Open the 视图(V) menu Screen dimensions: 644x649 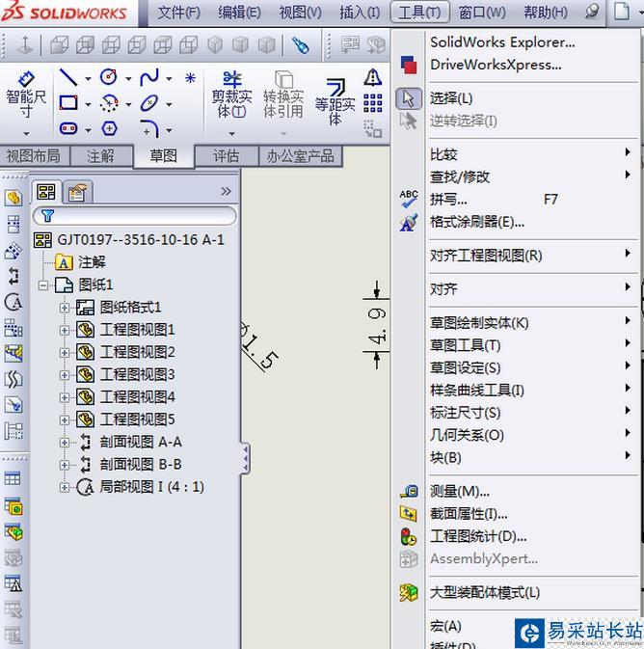[x=300, y=13]
